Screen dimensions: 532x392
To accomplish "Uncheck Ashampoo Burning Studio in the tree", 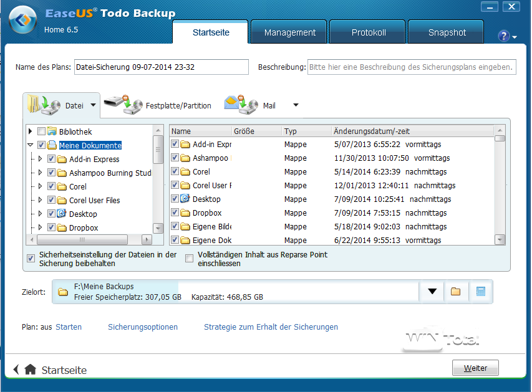I will pos(51,173).
